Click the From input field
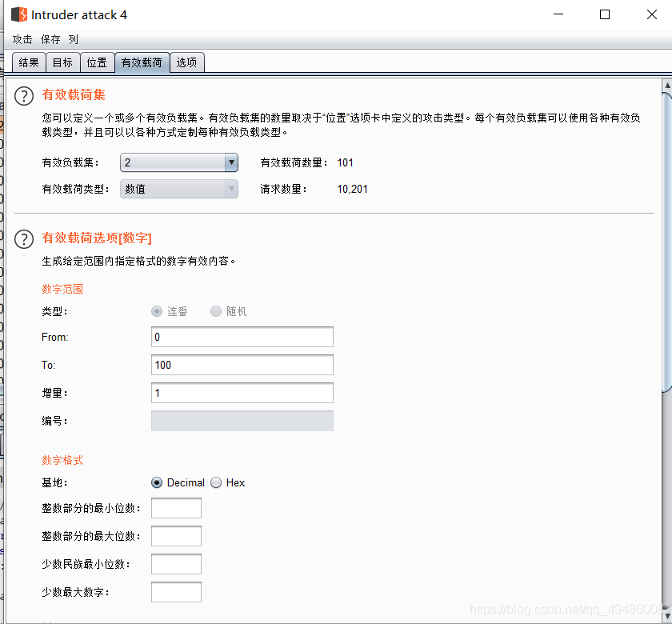The height and width of the screenshot is (624, 672). coord(242,337)
